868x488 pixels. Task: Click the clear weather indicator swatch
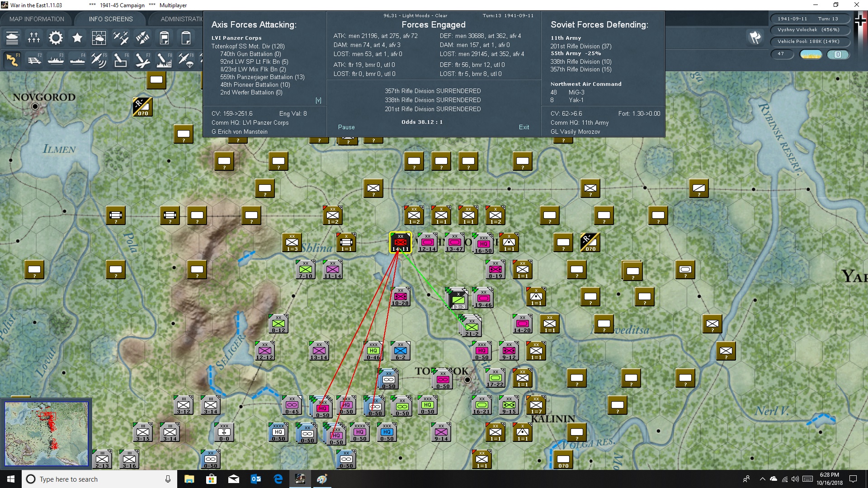pos(811,54)
